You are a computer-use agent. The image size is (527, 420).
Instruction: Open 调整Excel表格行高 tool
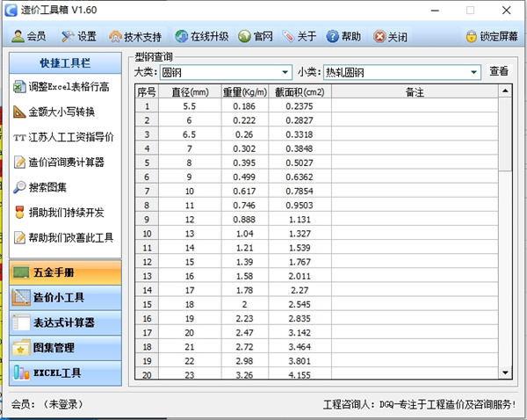coord(61,87)
